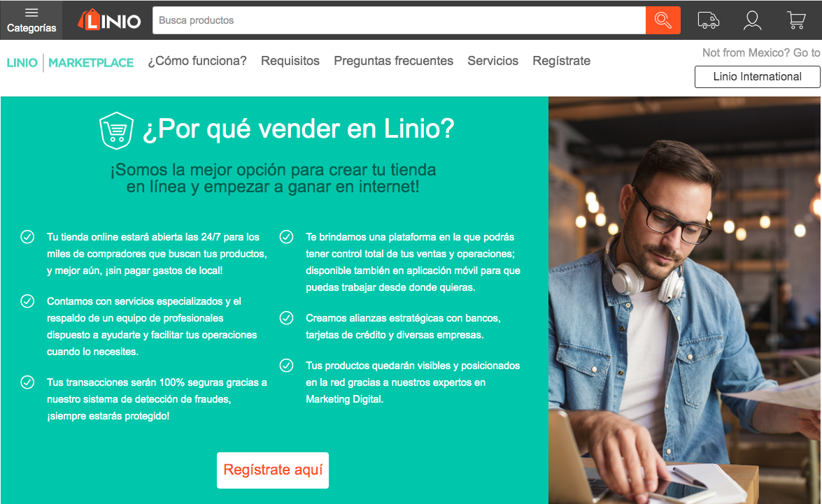Click the Linio International button

pyautogui.click(x=757, y=76)
